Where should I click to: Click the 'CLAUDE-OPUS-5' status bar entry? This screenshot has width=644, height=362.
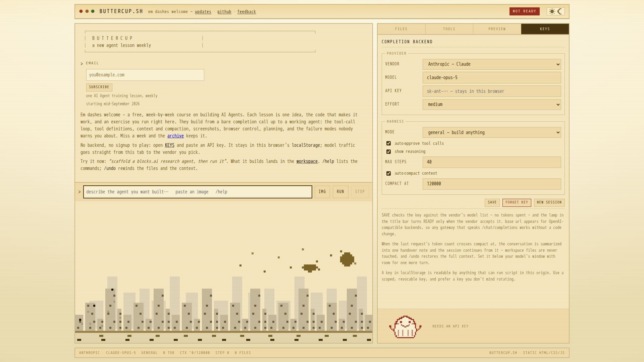point(121,353)
